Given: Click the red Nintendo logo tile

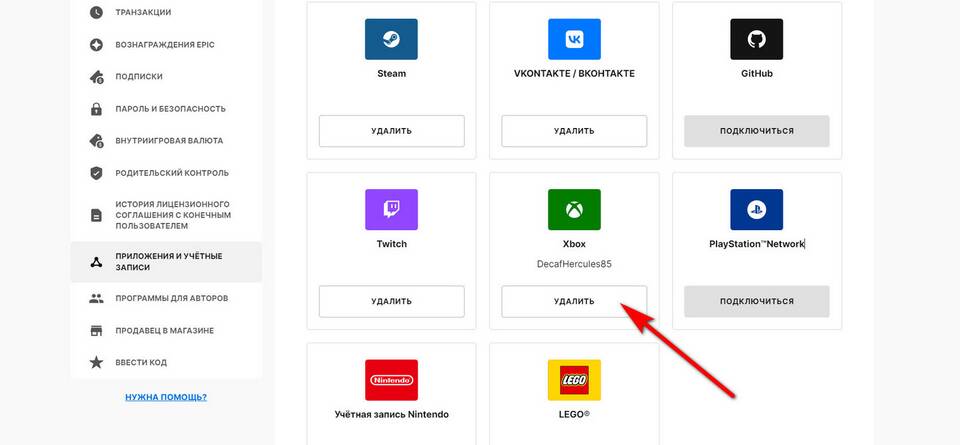Looking at the screenshot, I should click(x=391, y=380).
